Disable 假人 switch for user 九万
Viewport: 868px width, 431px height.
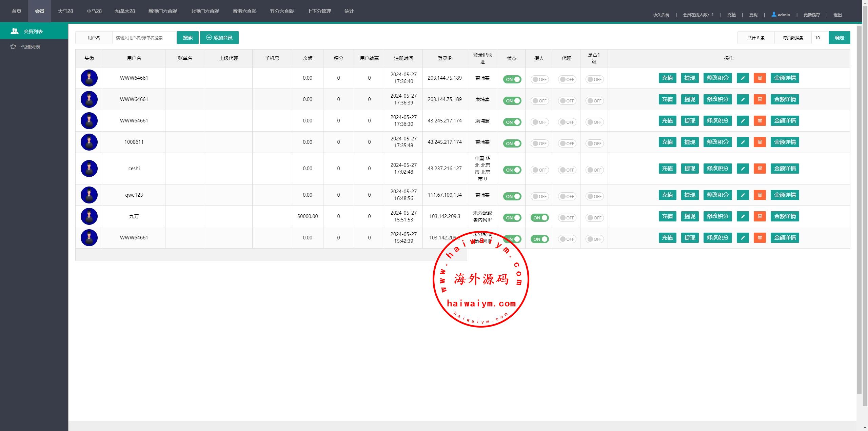tap(539, 218)
